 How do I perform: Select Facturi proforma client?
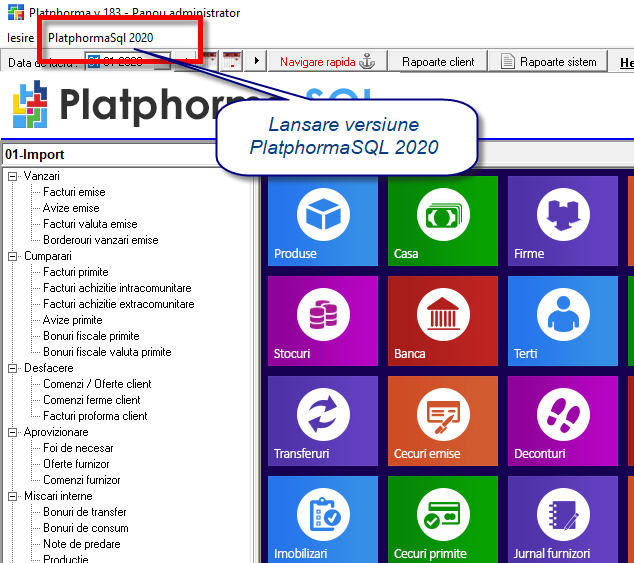point(95,416)
